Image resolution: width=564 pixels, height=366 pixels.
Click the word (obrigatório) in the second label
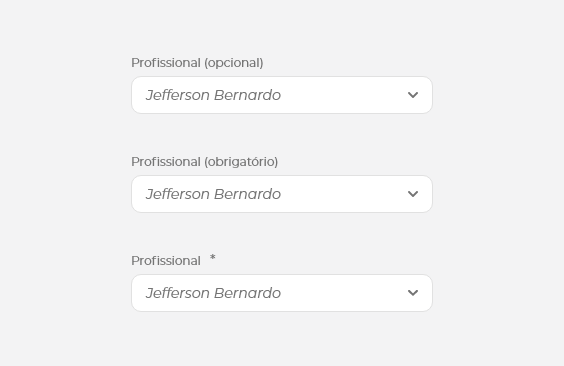(x=241, y=162)
